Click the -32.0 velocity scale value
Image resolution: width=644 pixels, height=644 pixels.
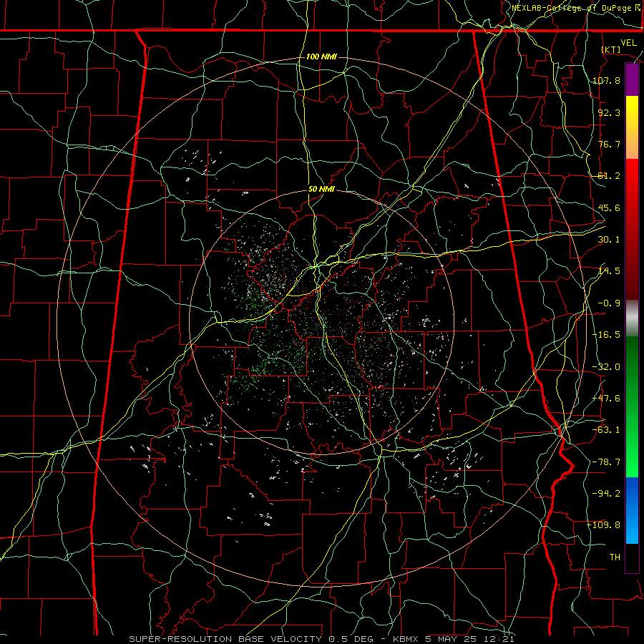tap(606, 367)
